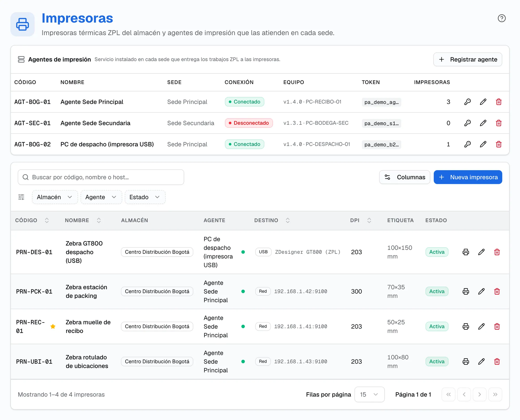Go to previous page arrow
Image resolution: width=520 pixels, height=420 pixels.
pyautogui.click(x=464, y=395)
